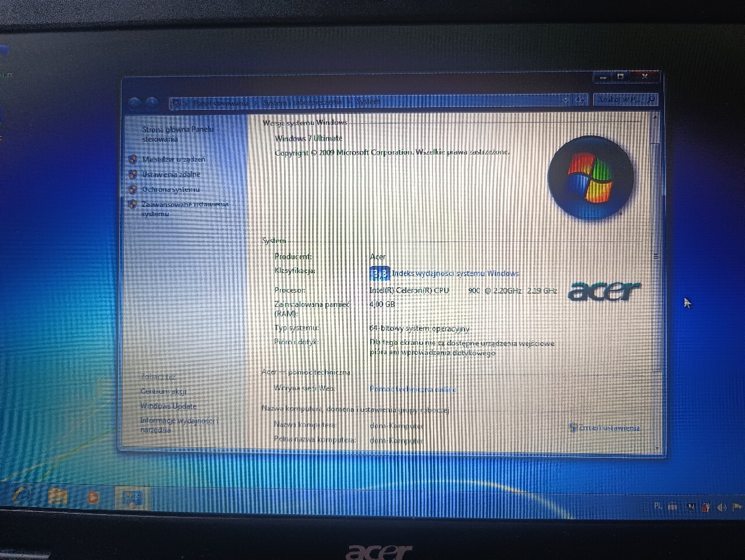The width and height of the screenshot is (745, 560).
Task: Open Windows Explorer from the taskbar
Action: pos(58,497)
